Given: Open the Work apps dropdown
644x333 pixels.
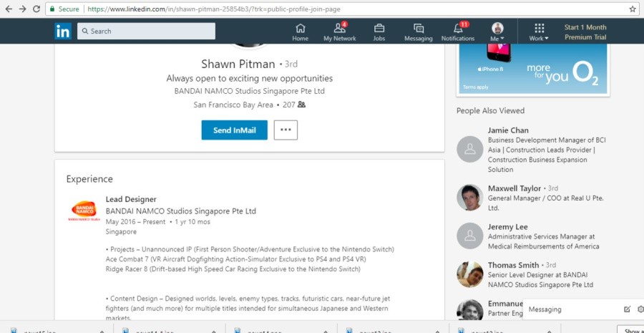Looking at the screenshot, I should 539,32.
